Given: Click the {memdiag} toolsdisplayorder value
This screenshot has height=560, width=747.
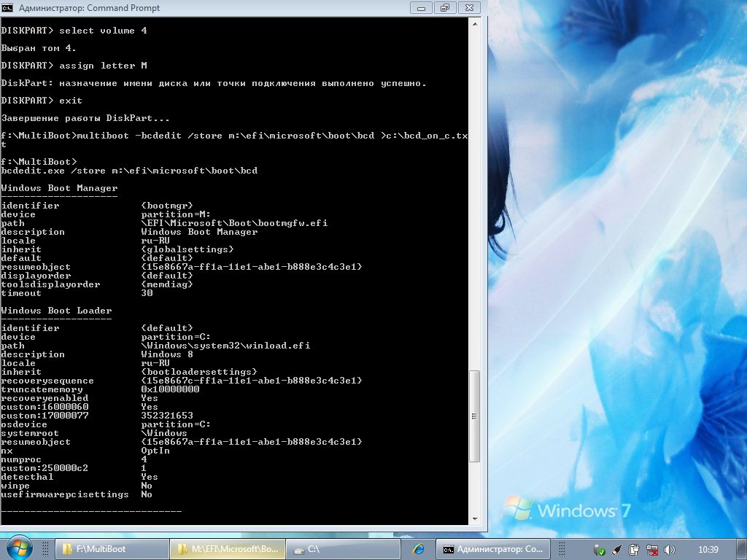Looking at the screenshot, I should click(x=167, y=284).
